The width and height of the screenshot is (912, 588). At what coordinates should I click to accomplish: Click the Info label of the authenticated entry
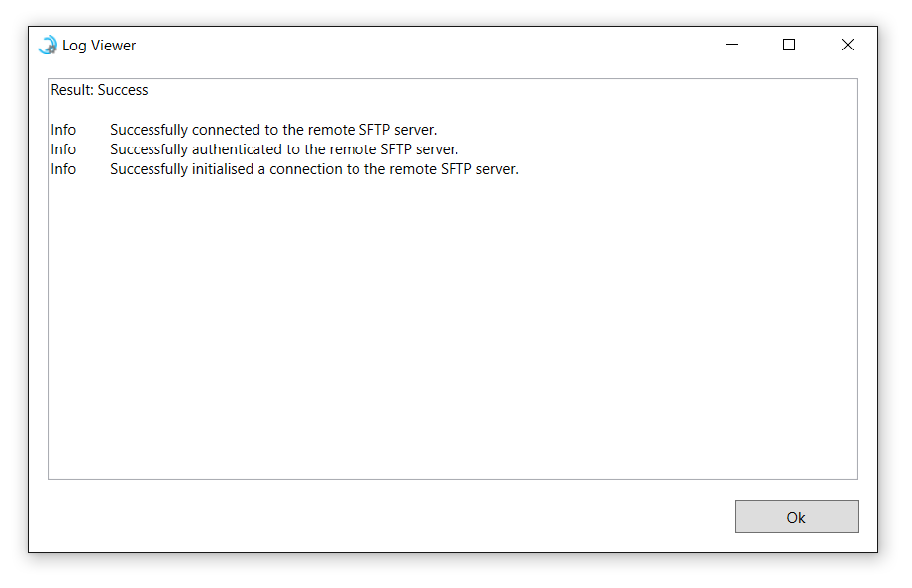63,149
